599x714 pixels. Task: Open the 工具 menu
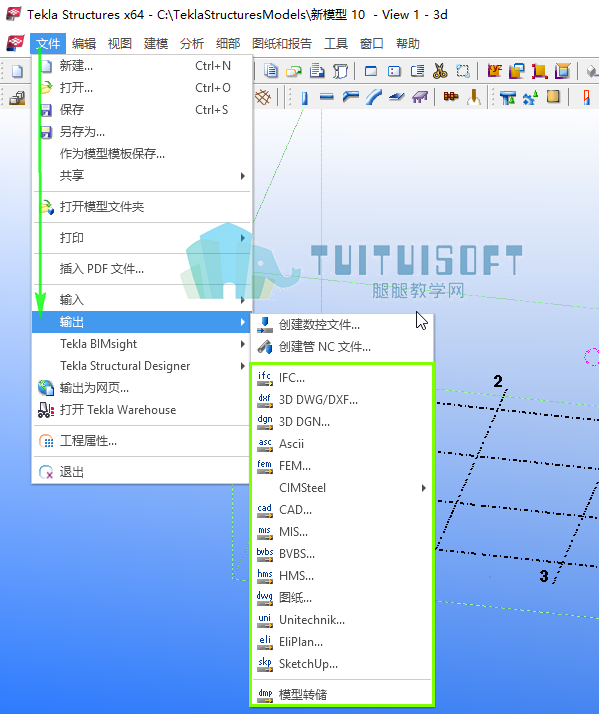pos(336,44)
